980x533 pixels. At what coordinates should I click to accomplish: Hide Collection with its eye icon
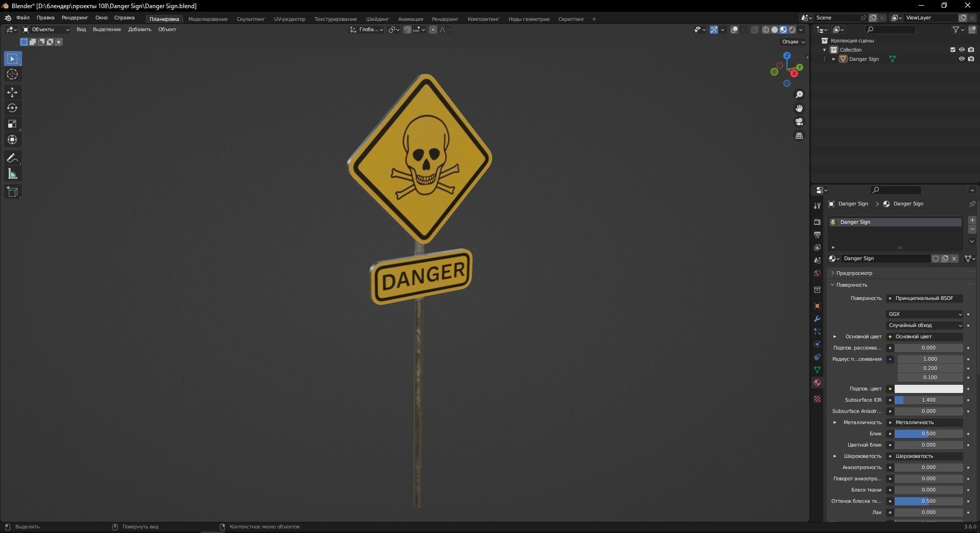962,50
